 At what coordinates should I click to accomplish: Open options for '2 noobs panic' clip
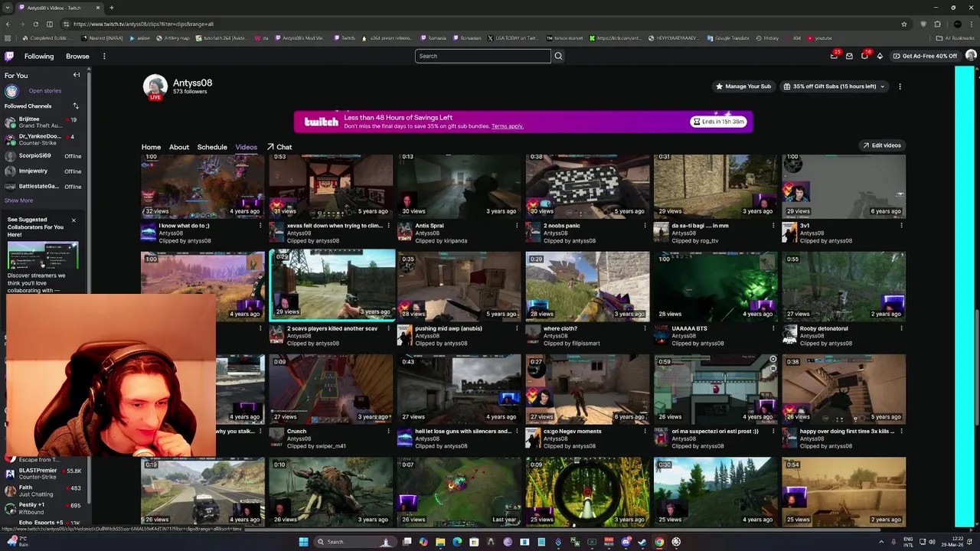point(645,226)
